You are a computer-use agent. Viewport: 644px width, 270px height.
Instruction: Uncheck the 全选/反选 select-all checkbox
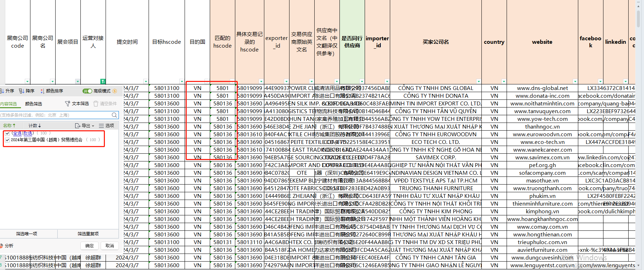click(x=7, y=133)
